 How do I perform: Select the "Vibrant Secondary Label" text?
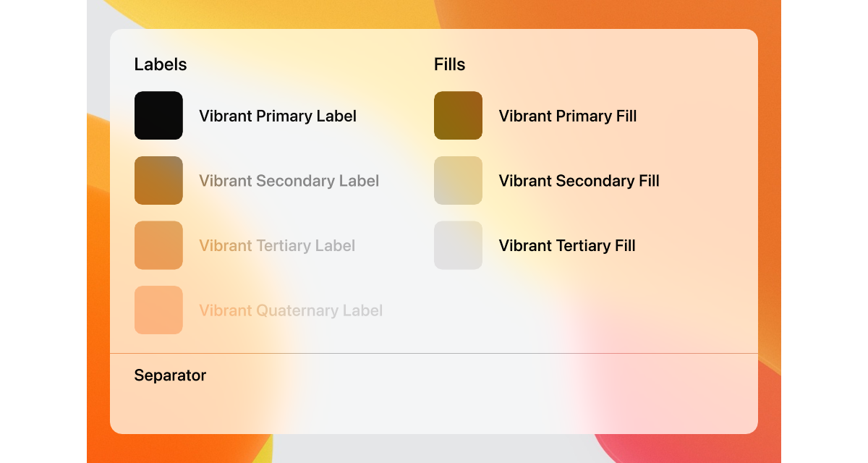[x=289, y=181]
